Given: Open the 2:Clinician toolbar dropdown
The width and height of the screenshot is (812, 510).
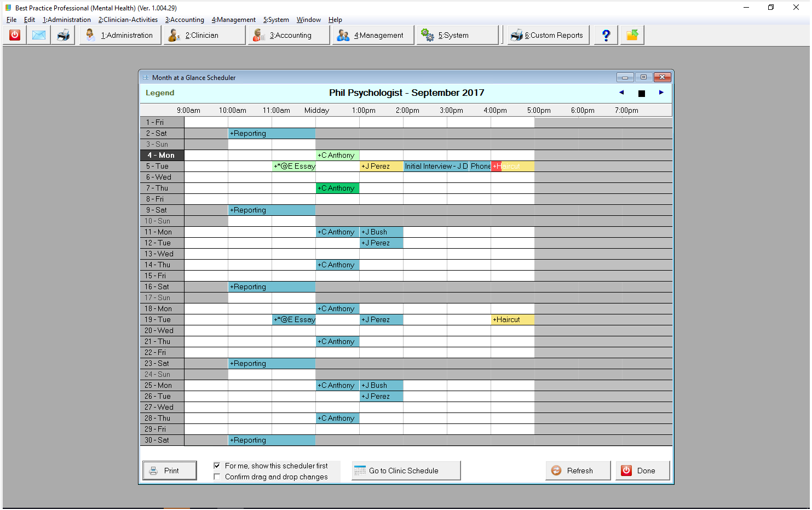Looking at the screenshot, I should click(204, 35).
